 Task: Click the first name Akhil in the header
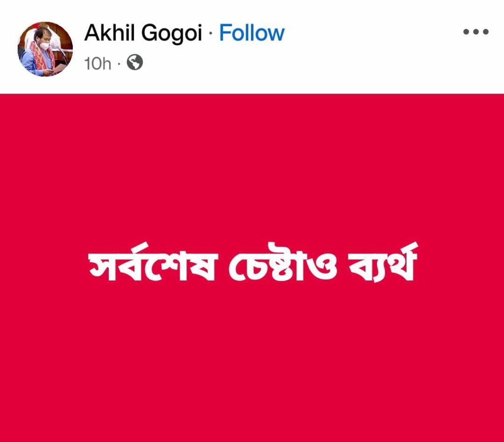tap(109, 32)
